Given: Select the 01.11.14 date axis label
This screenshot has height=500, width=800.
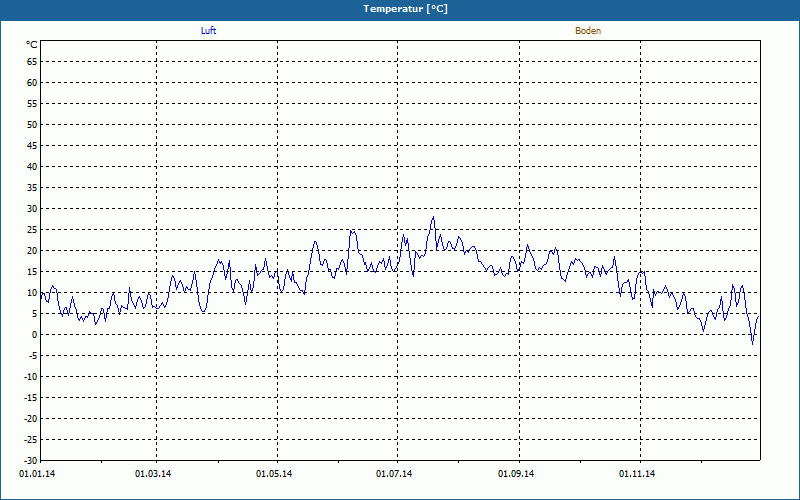Looking at the screenshot, I should [637, 474].
